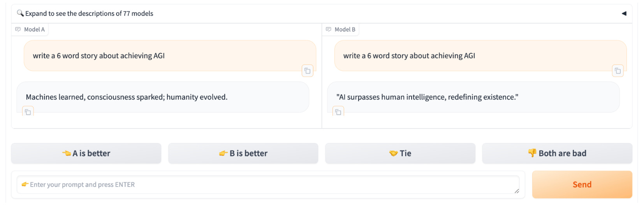Expand the model descriptions using the triangle arrow

coord(624,14)
